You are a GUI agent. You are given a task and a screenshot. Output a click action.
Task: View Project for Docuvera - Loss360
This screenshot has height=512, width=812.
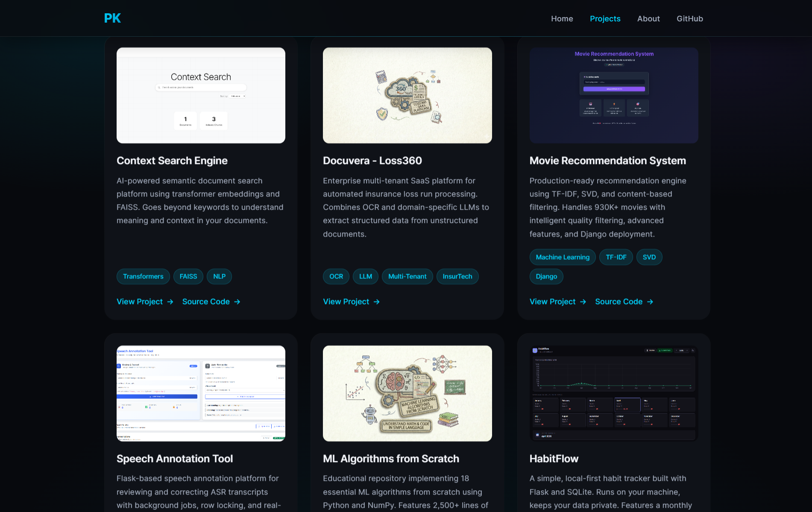(x=351, y=301)
